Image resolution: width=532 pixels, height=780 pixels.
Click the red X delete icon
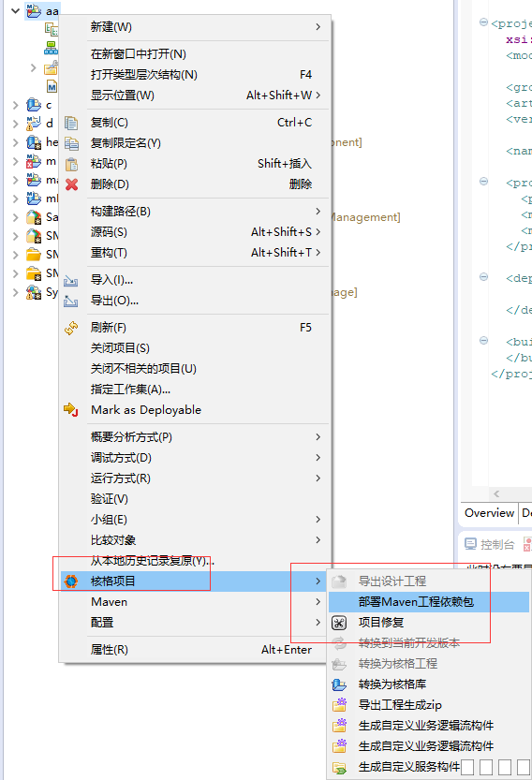[x=72, y=184]
